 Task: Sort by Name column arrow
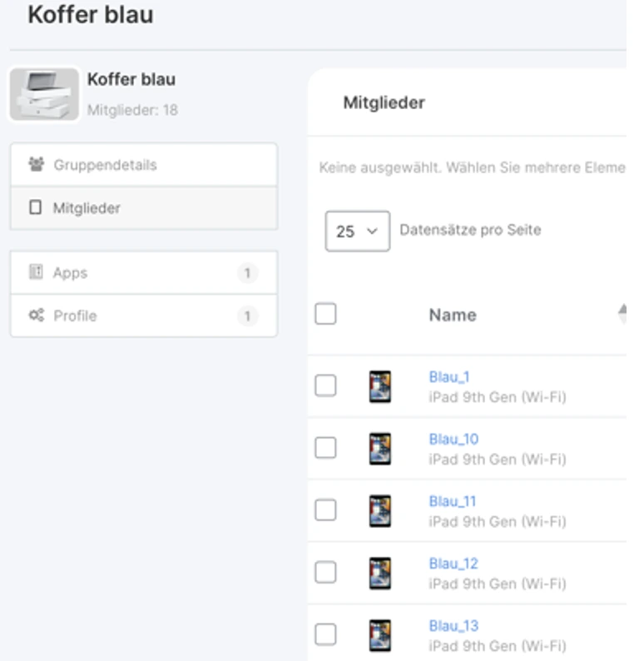(622, 312)
